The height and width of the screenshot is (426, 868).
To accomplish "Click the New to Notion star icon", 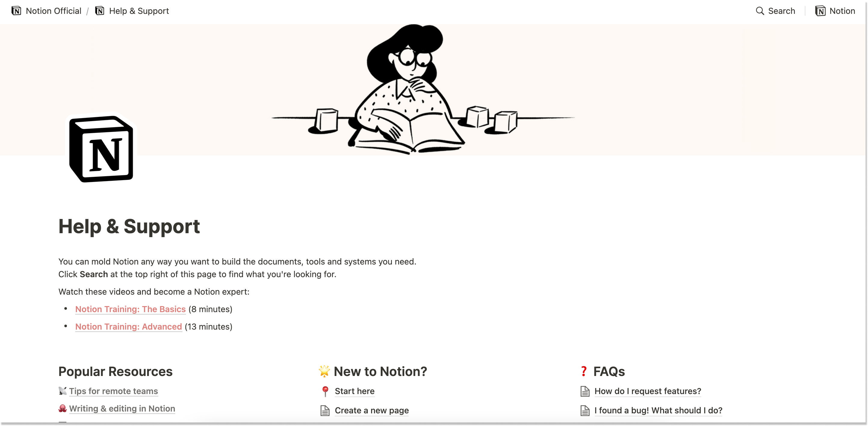I will (x=324, y=371).
